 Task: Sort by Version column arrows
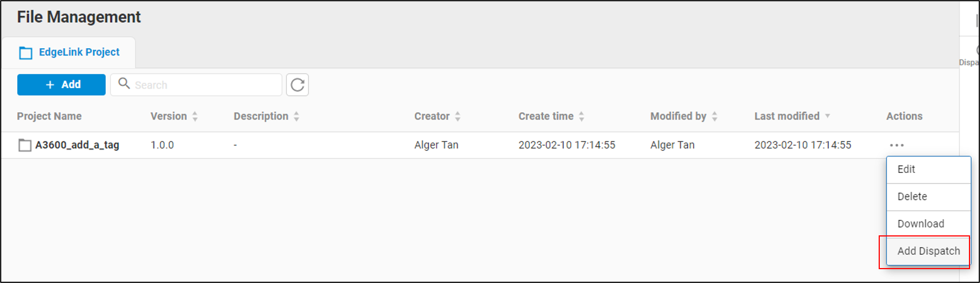tap(195, 116)
